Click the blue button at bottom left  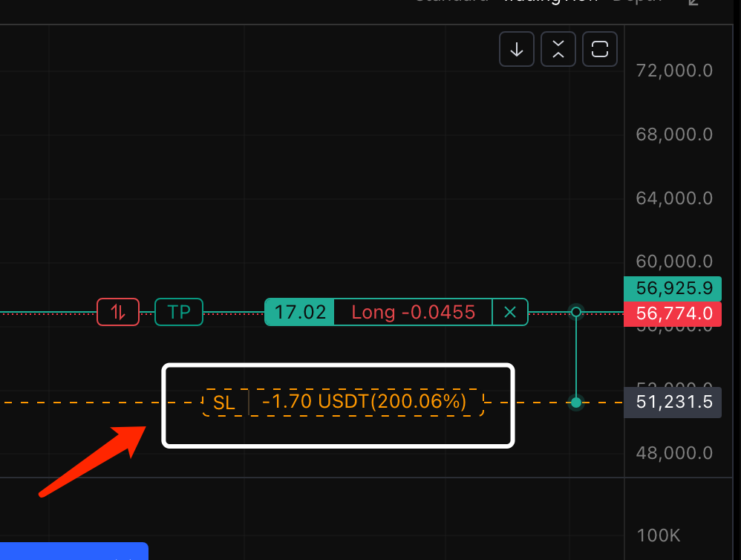[74, 552]
